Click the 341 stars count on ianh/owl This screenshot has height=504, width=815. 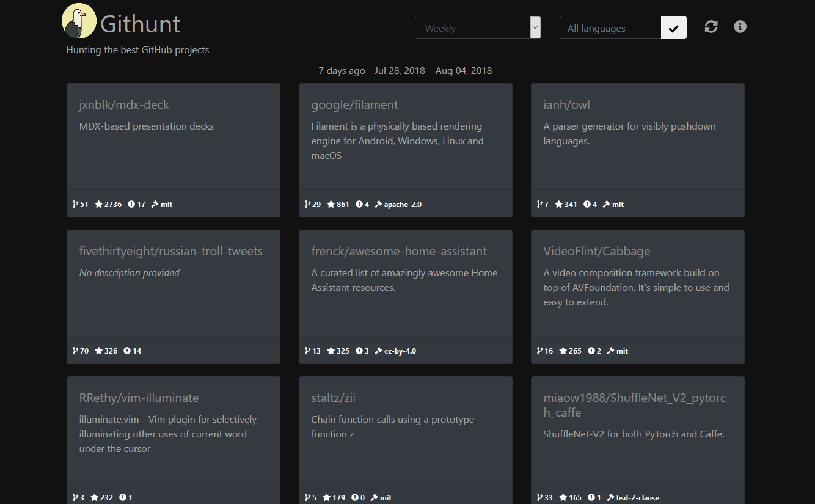(x=571, y=205)
